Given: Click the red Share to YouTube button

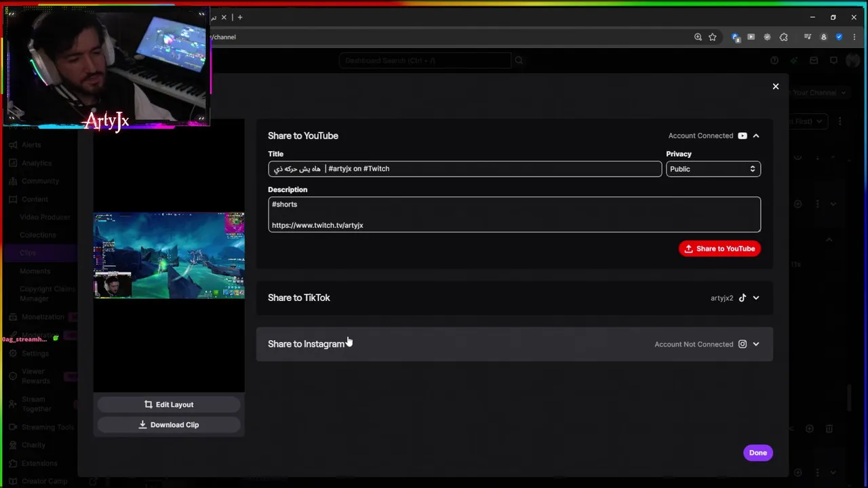Looking at the screenshot, I should (719, 249).
